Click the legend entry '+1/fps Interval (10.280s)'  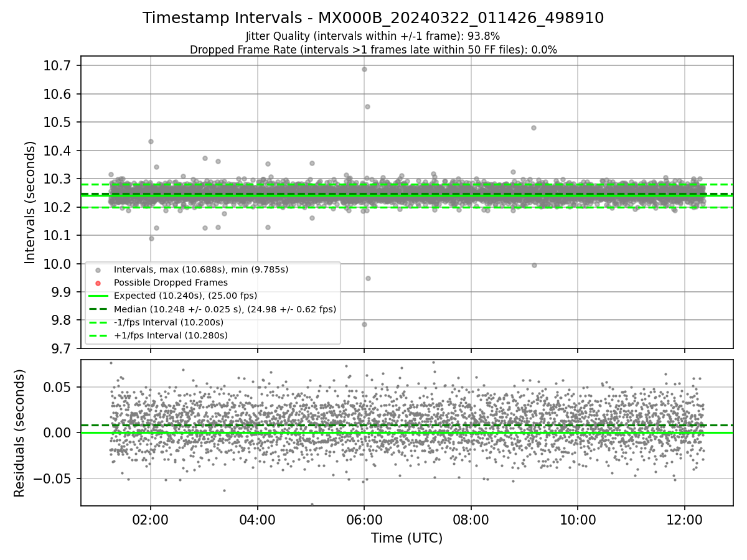(171, 335)
